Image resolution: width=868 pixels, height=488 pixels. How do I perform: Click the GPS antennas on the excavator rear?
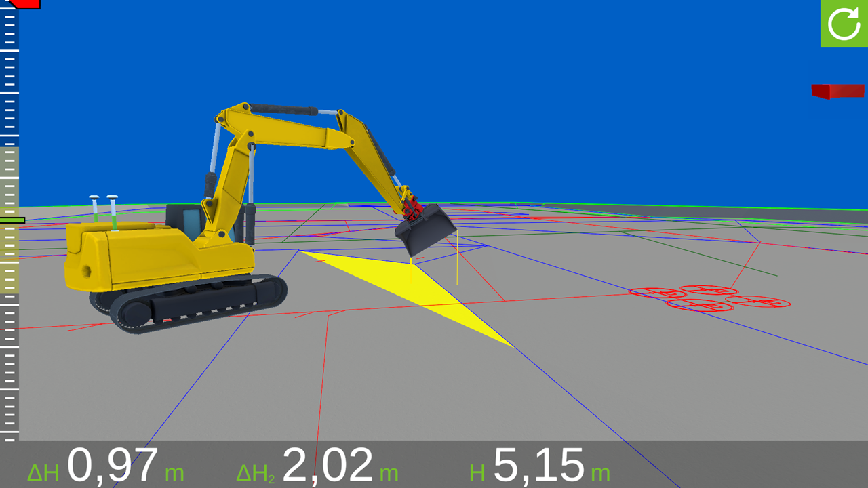(104, 211)
